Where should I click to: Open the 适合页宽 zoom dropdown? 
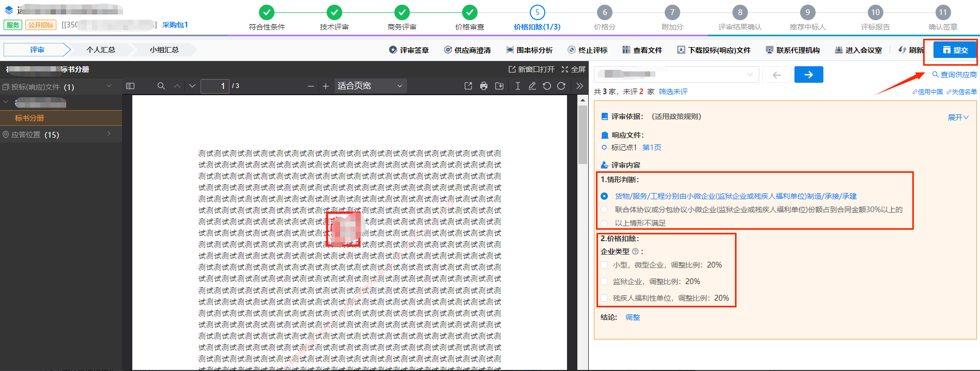370,86
